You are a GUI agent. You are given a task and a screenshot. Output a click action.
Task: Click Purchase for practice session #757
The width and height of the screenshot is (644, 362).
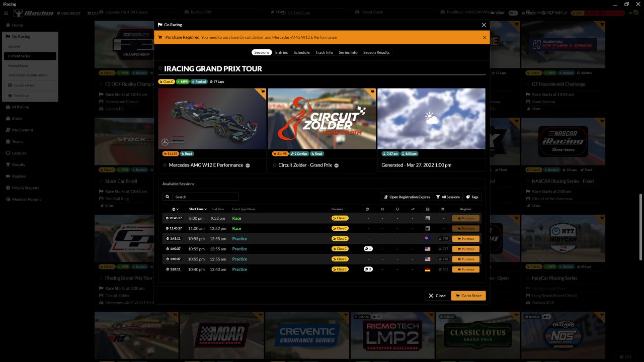click(466, 249)
